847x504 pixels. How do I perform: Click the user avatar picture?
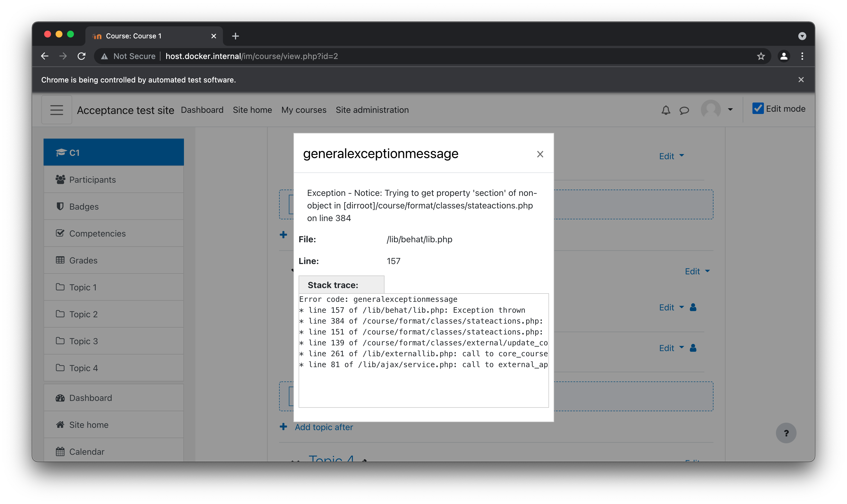point(710,109)
